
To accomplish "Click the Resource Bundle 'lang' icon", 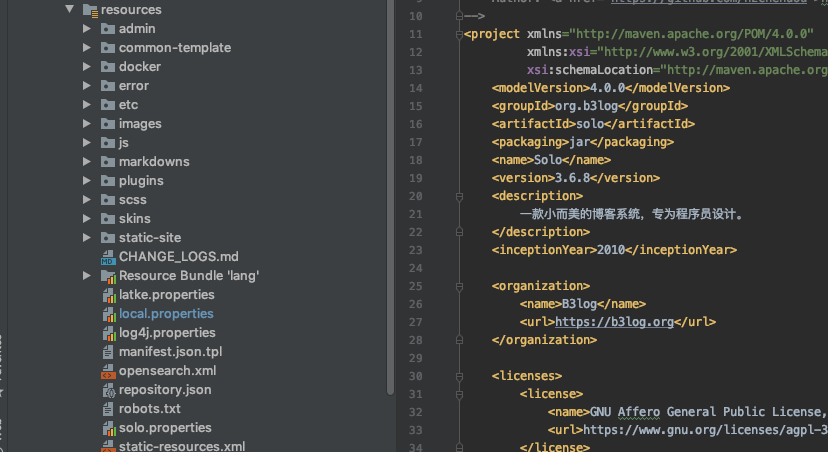I will click(108, 276).
